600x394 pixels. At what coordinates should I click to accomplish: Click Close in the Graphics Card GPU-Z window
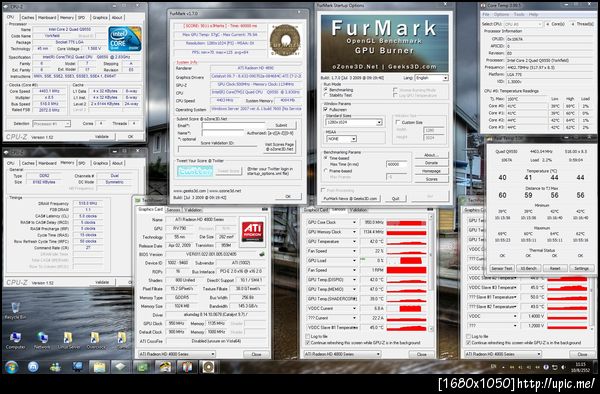tap(256, 354)
